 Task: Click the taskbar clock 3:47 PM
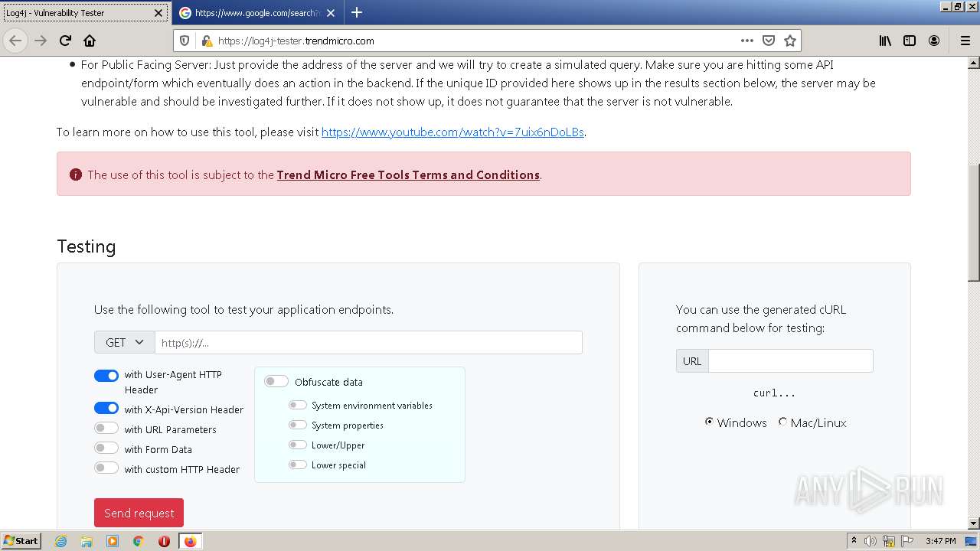tap(940, 541)
